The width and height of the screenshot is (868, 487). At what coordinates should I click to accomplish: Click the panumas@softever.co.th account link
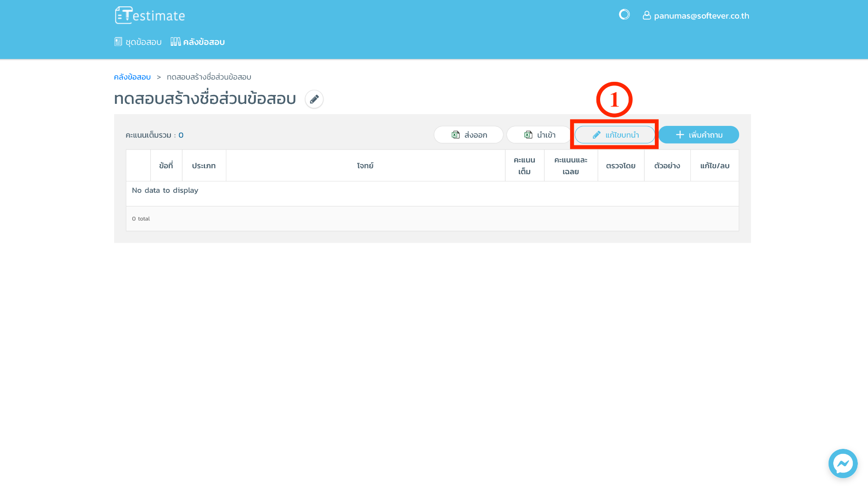tap(701, 16)
